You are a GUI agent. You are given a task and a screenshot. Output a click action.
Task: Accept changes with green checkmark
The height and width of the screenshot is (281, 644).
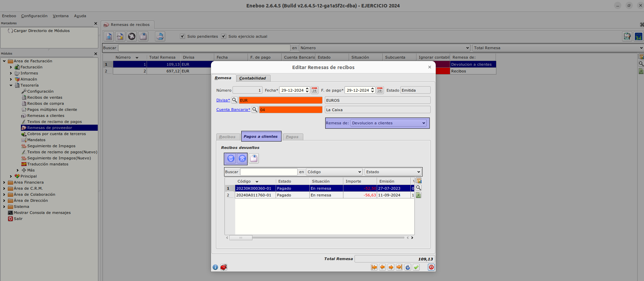tap(416, 267)
